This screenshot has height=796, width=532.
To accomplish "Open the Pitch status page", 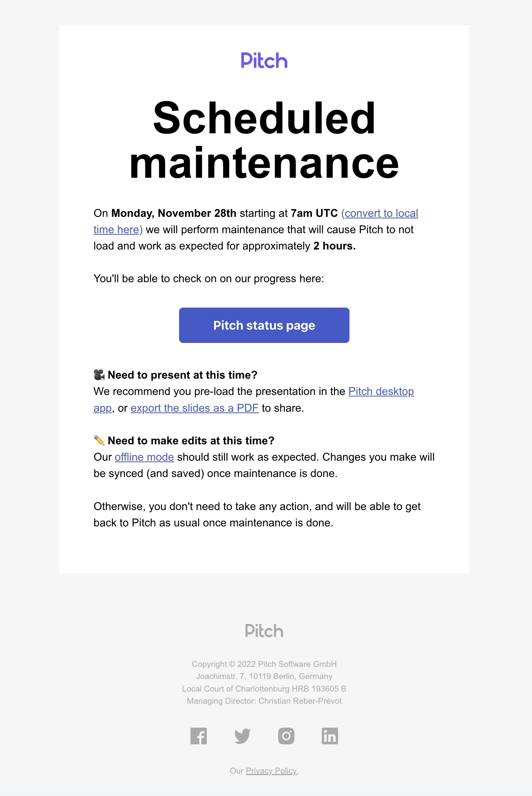I will click(x=264, y=325).
